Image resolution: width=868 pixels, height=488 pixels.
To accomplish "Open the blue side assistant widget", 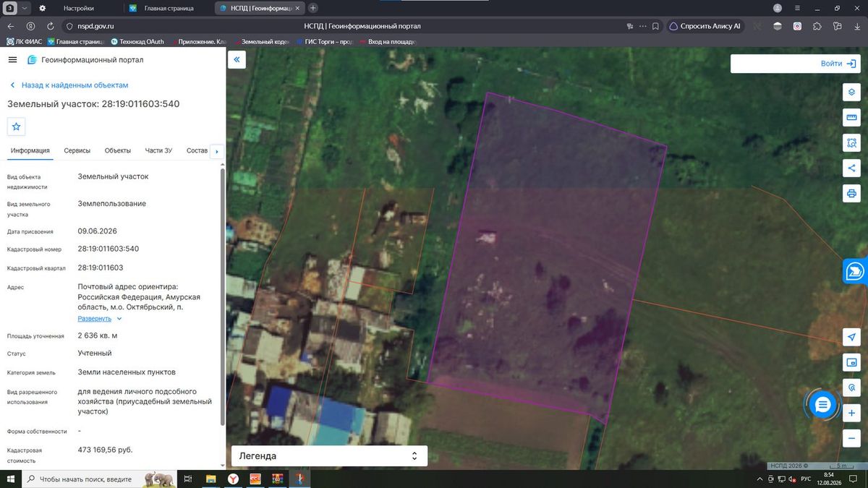I will click(855, 271).
